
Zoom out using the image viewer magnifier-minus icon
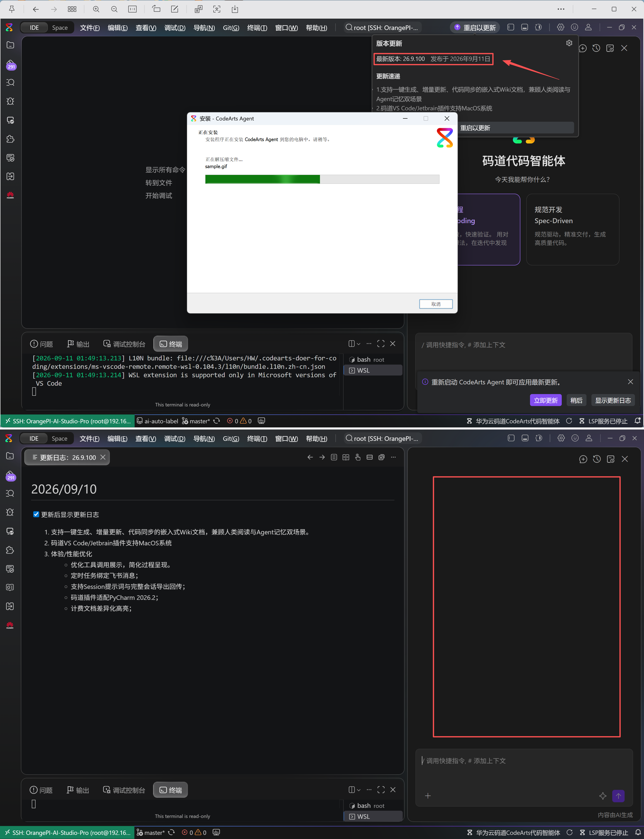(114, 9)
